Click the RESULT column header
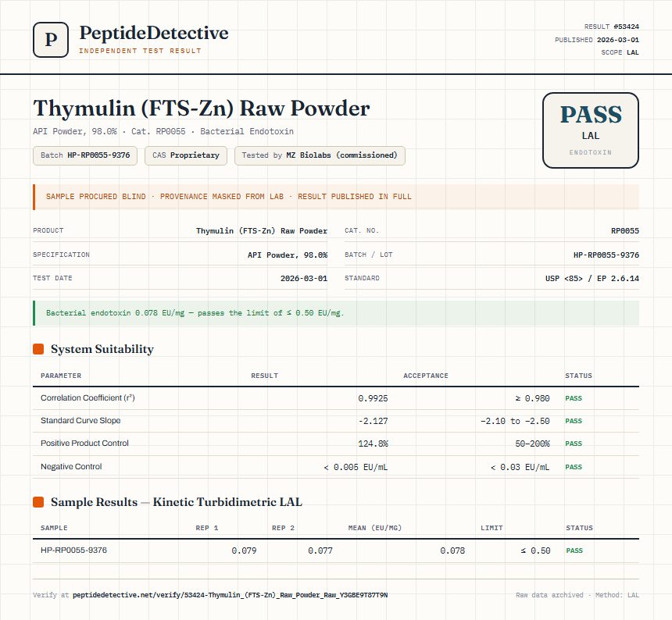The width and height of the screenshot is (672, 620). pos(264,376)
